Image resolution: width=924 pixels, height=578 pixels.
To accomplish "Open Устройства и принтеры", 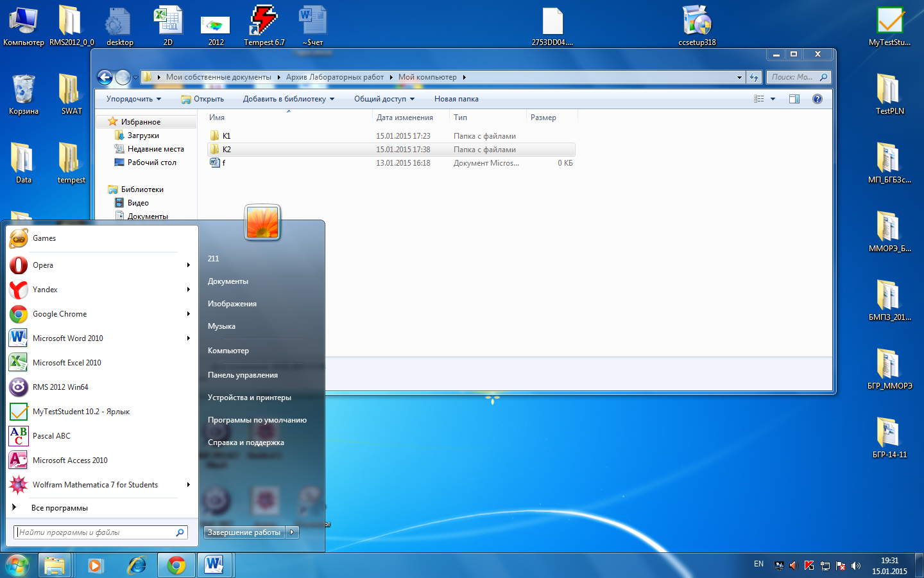I will click(249, 398).
